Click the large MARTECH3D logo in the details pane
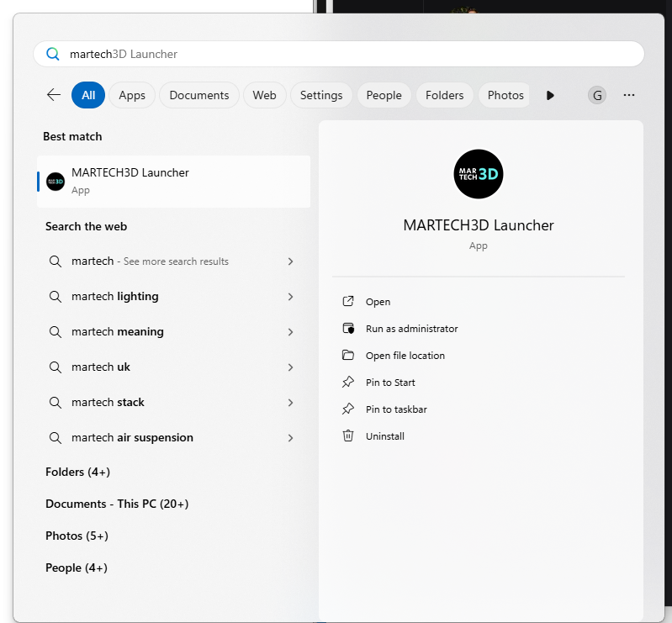Screen dimensions: 672x623 point(479,174)
